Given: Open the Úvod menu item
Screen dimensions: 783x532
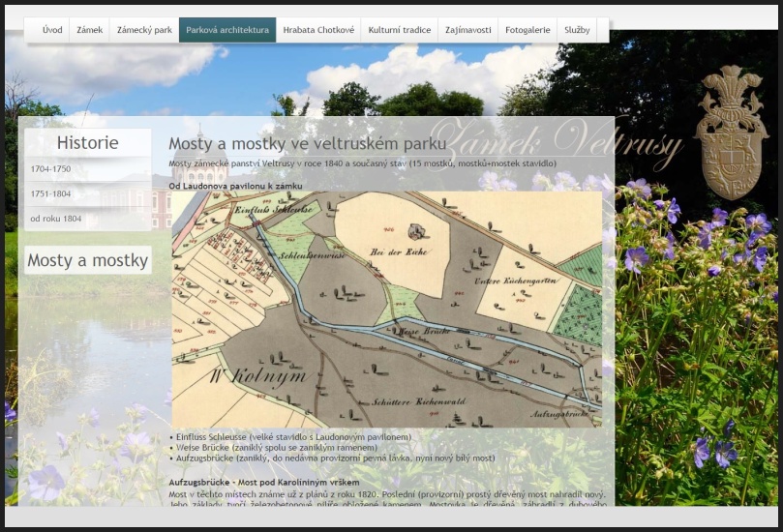Looking at the screenshot, I should pyautogui.click(x=52, y=30).
